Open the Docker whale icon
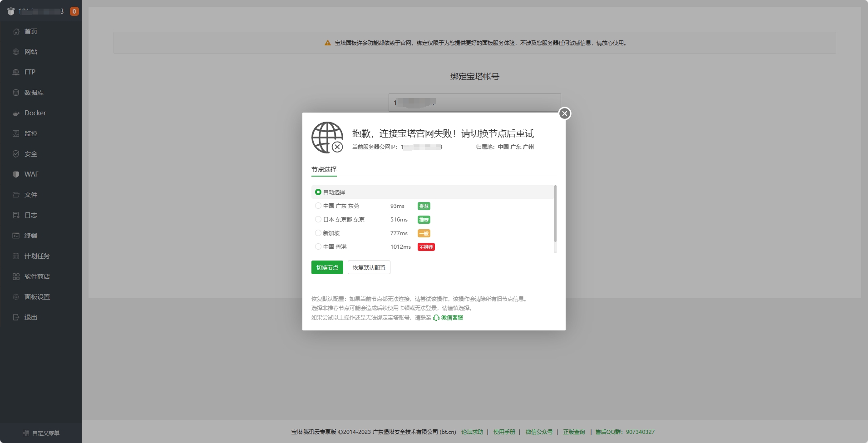The height and width of the screenshot is (443, 868). point(16,113)
